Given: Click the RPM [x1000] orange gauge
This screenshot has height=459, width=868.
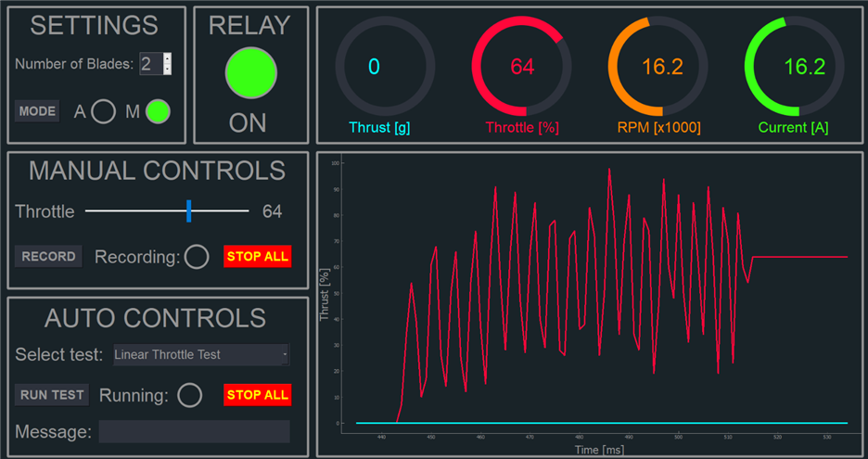Looking at the screenshot, I should pos(658,67).
